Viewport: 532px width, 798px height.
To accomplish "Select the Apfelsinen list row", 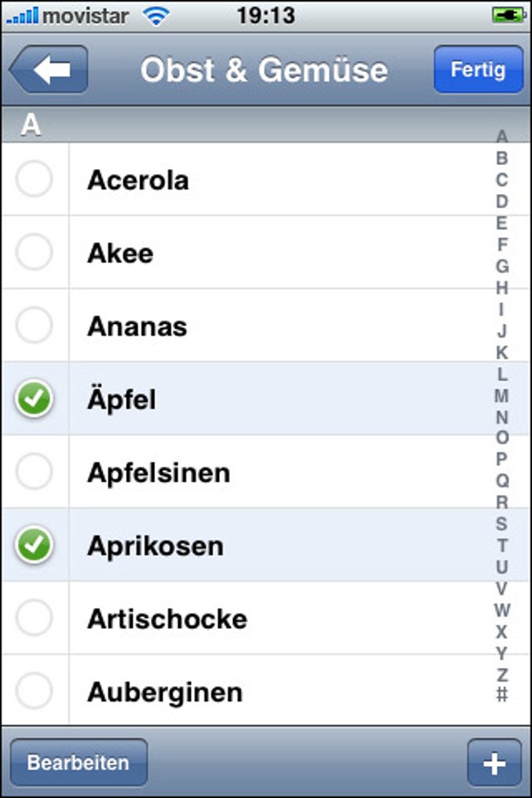I will pyautogui.click(x=264, y=472).
